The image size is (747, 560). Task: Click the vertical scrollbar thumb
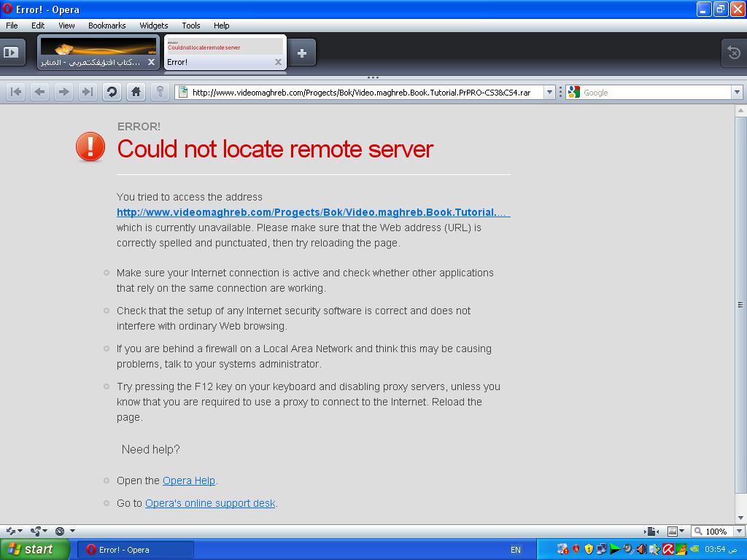pos(740,305)
